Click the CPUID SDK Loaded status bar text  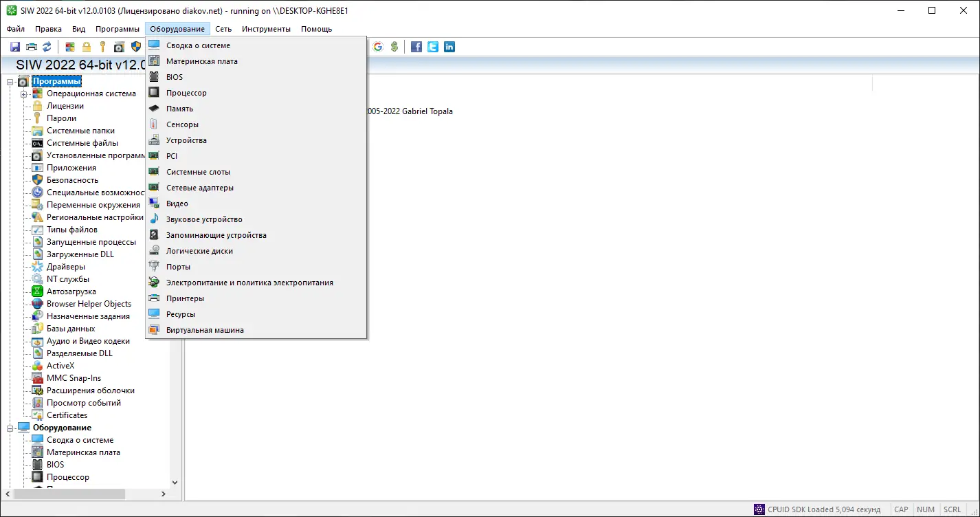(x=824, y=509)
